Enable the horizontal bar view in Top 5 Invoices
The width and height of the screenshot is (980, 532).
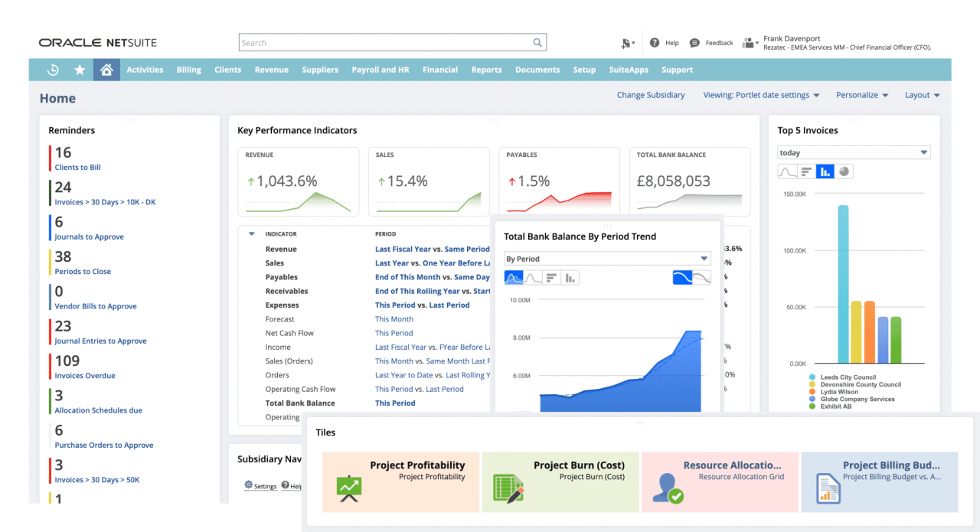[807, 171]
